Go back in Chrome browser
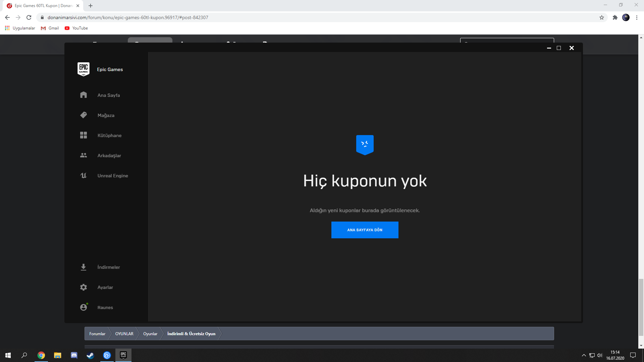644x362 pixels. pyautogui.click(x=7, y=17)
